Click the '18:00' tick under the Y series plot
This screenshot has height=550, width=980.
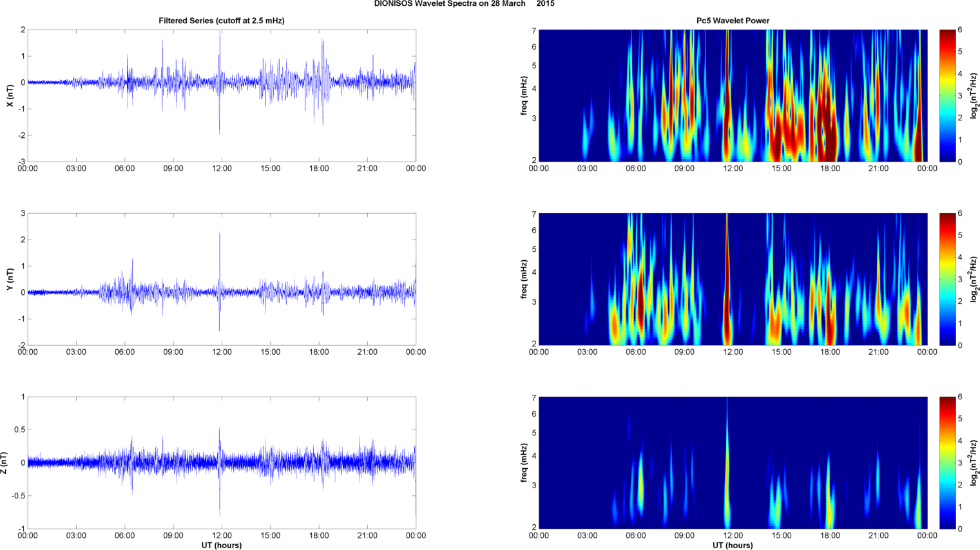tap(319, 352)
